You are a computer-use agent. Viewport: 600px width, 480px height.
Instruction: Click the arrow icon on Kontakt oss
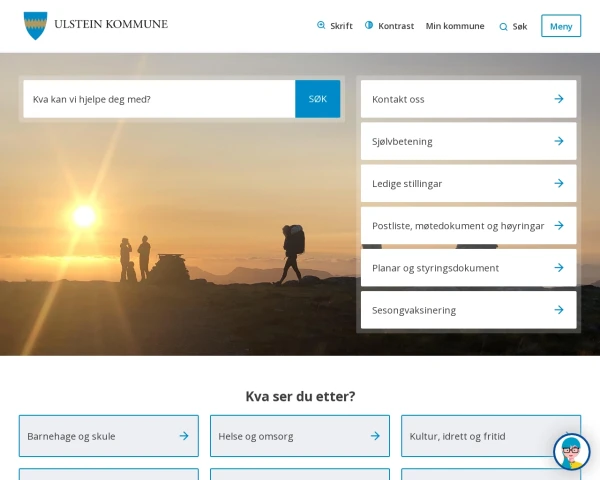click(x=559, y=99)
